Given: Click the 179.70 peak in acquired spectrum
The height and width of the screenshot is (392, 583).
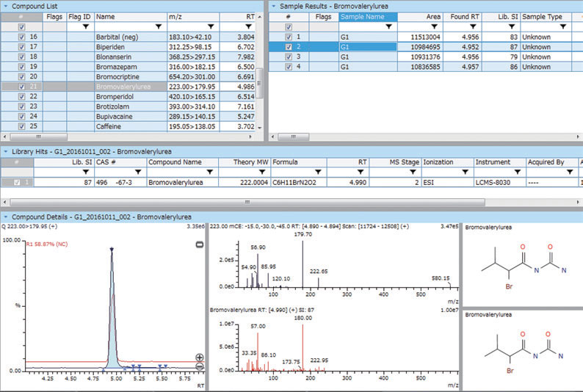Looking at the screenshot, I should [x=303, y=264].
